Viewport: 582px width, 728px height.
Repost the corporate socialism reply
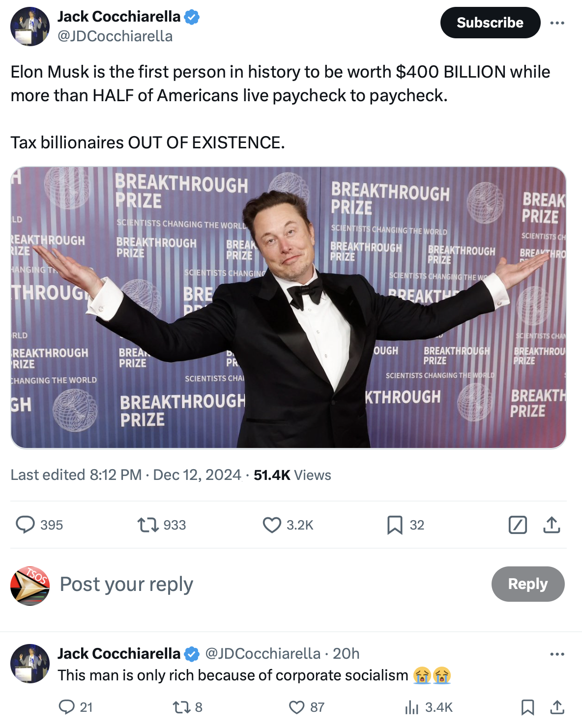180,707
